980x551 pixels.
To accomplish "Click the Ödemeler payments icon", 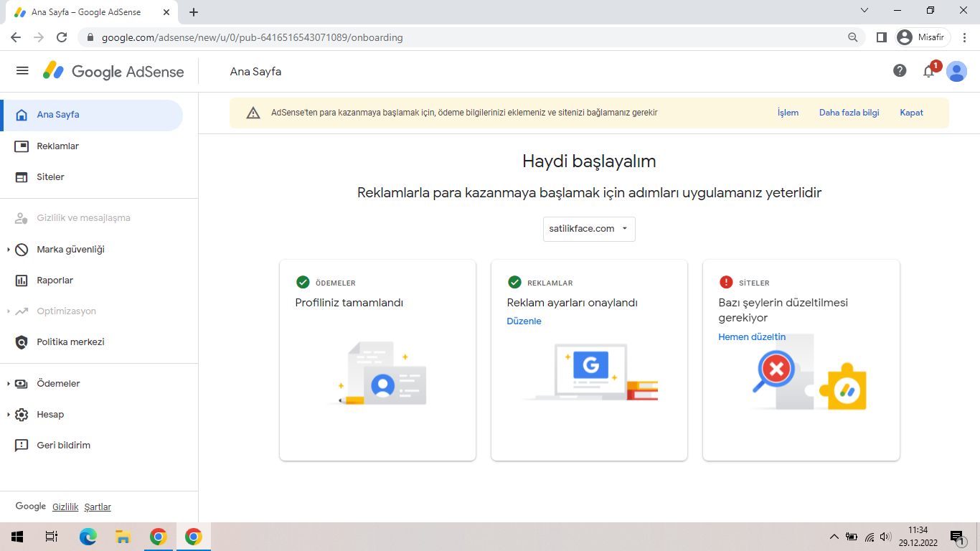I will [x=22, y=384].
